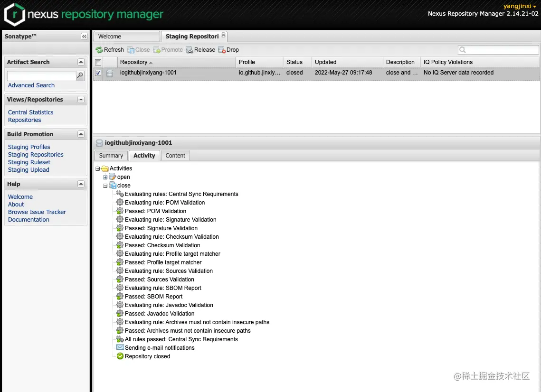Click gear icon for Evaluating rules: Central Sync Requirements

pos(120,194)
